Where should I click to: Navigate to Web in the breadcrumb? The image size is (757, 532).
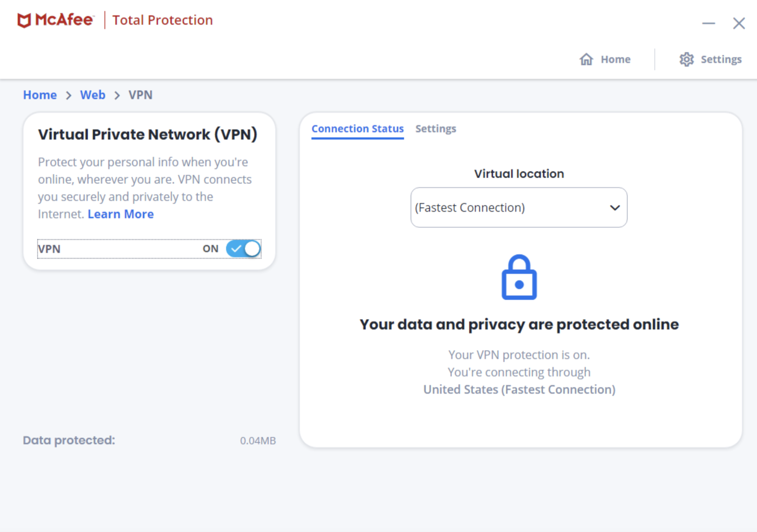[93, 95]
